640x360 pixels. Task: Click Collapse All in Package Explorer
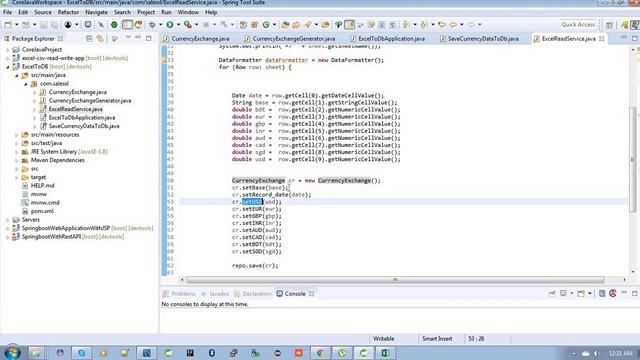[89, 38]
